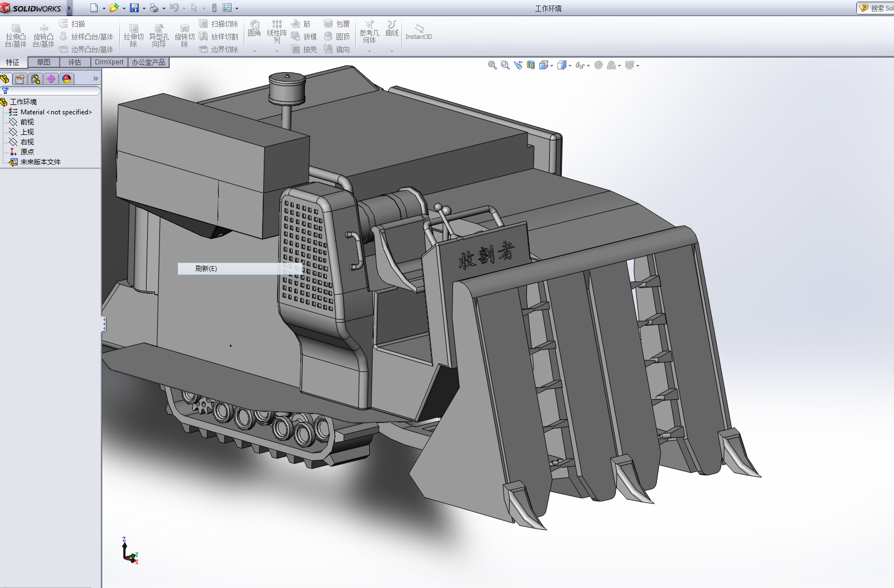The image size is (894, 588).
Task: Click Zoom to Area magnifier
Action: point(505,65)
